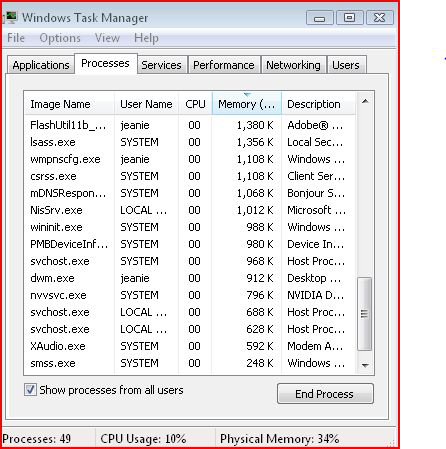Image resolution: width=446 pixels, height=449 pixels.
Task: Click the Client Ser... description cell
Action: 316,176
